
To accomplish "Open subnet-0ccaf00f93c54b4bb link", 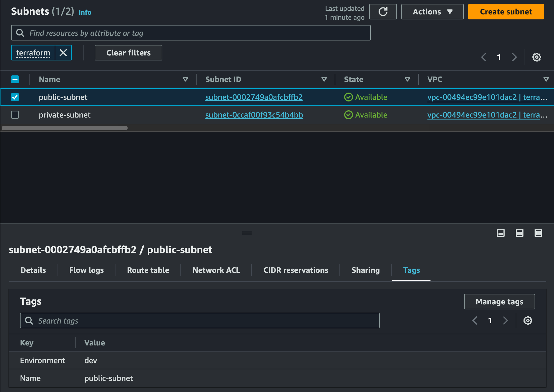I will coord(254,115).
